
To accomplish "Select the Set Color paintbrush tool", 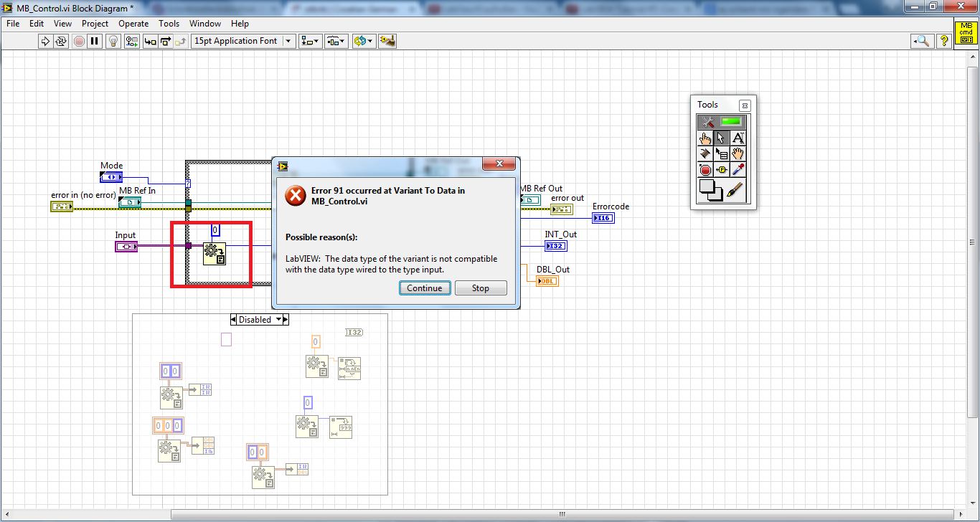I will pyautogui.click(x=736, y=191).
